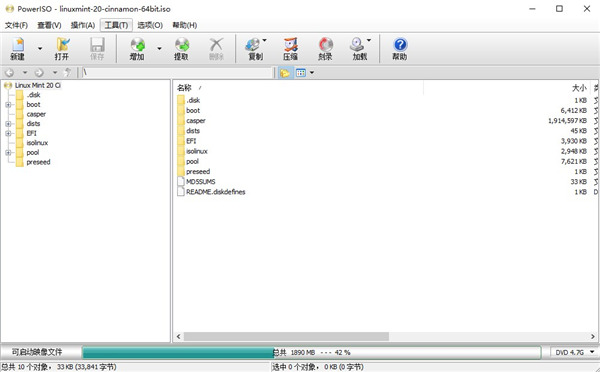The width and height of the screenshot is (600, 372).
Task: Click the Forward navigation arrow icon
Action: (x=39, y=72)
